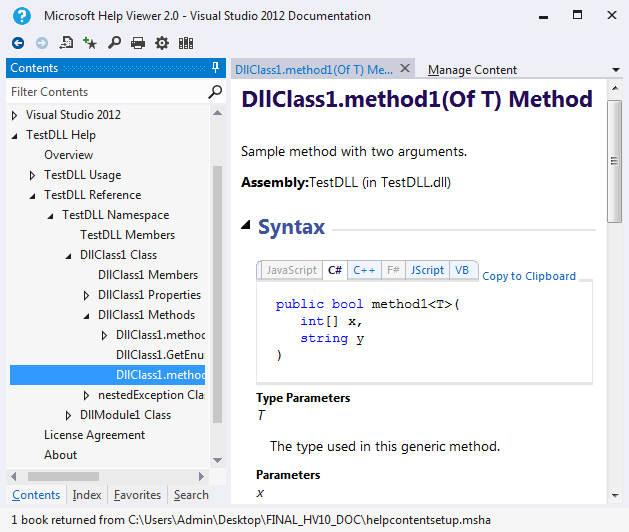Expand the nestedException Class node

point(86,396)
